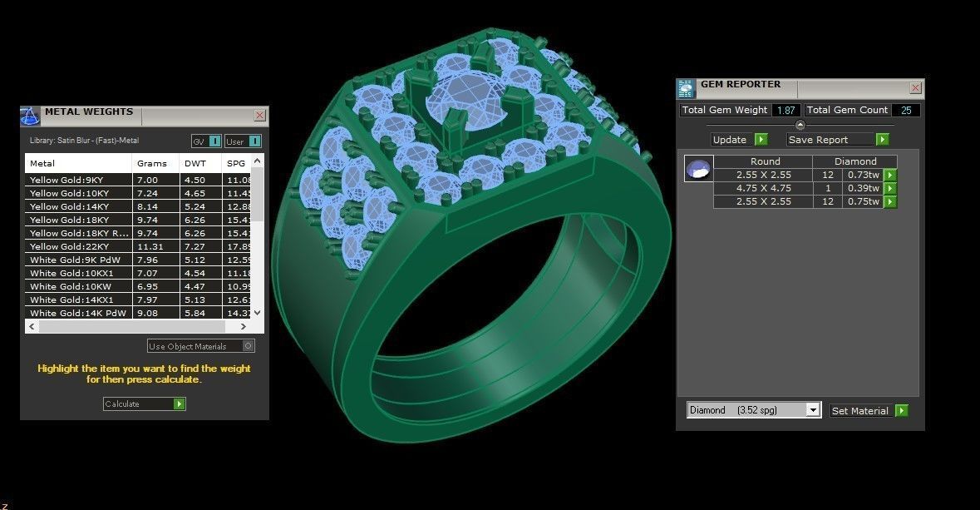Click green arrow beside Set Material
This screenshot has width=980, height=510.
pos(901,410)
